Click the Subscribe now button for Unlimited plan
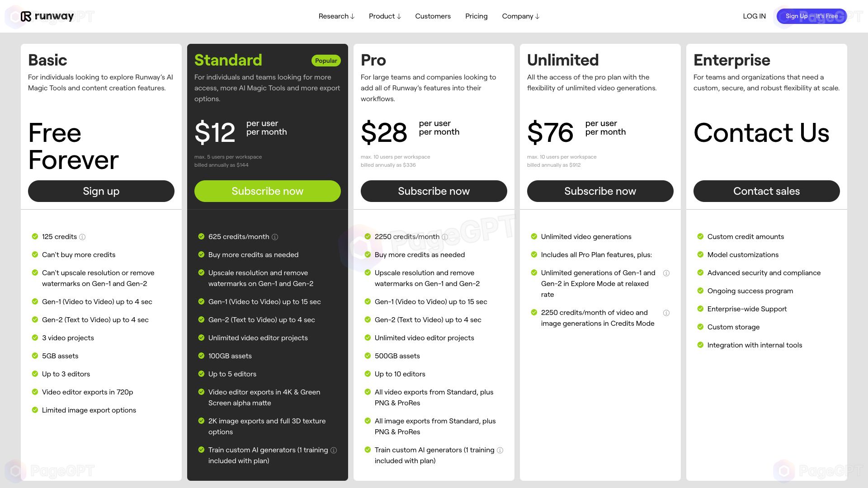 tap(600, 191)
